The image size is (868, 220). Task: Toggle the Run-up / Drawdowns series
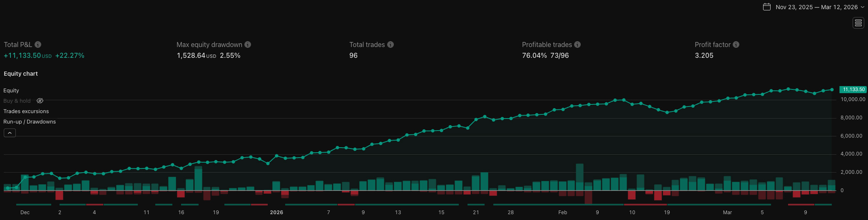tap(30, 121)
